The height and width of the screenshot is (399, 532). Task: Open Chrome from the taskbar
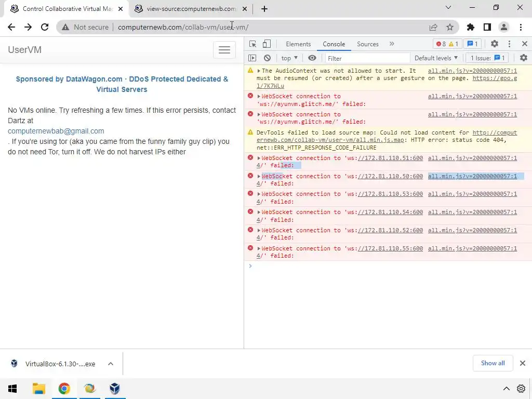tap(64, 389)
